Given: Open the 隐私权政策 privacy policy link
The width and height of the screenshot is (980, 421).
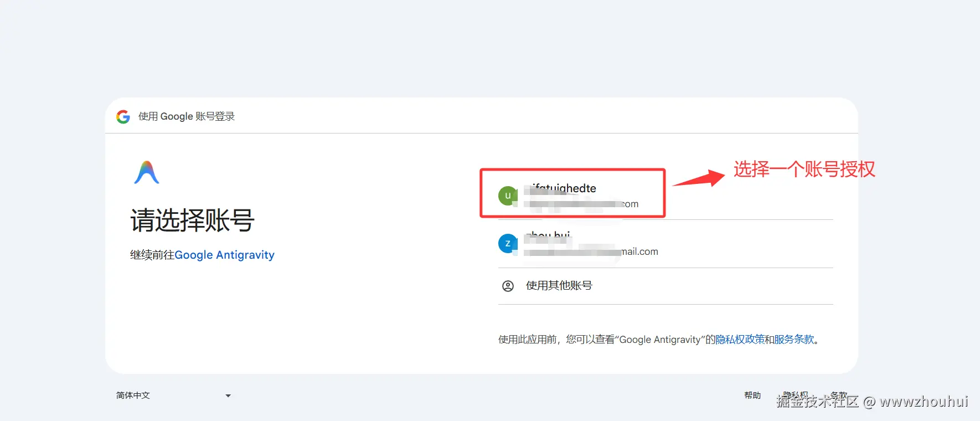Looking at the screenshot, I should pos(740,339).
